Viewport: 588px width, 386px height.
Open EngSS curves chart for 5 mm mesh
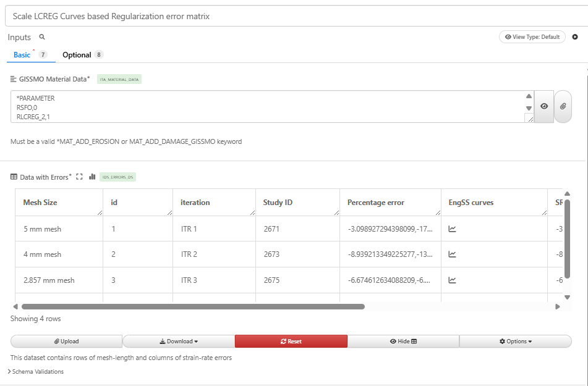click(452, 229)
